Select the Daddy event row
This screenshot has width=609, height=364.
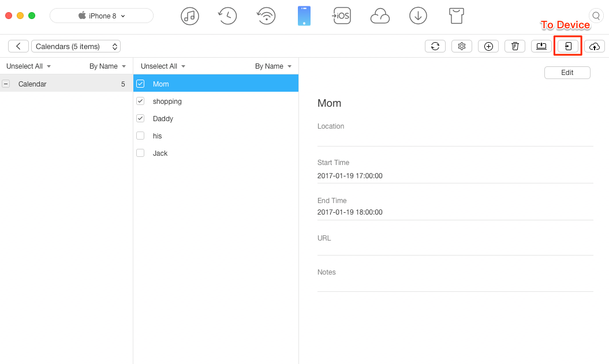coord(216,118)
